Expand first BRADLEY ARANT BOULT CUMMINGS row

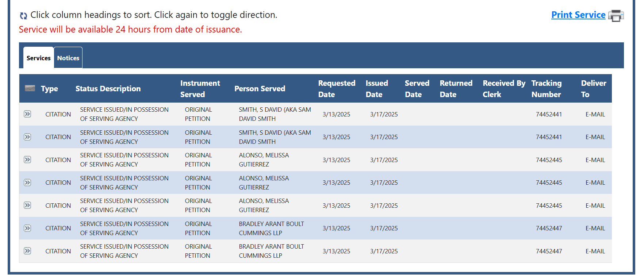[27, 228]
